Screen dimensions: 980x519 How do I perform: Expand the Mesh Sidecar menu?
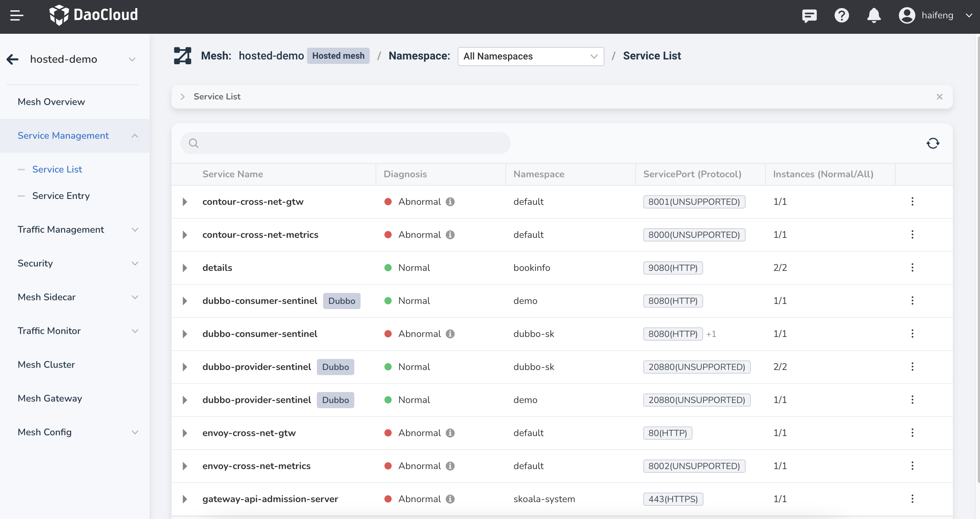coord(74,297)
